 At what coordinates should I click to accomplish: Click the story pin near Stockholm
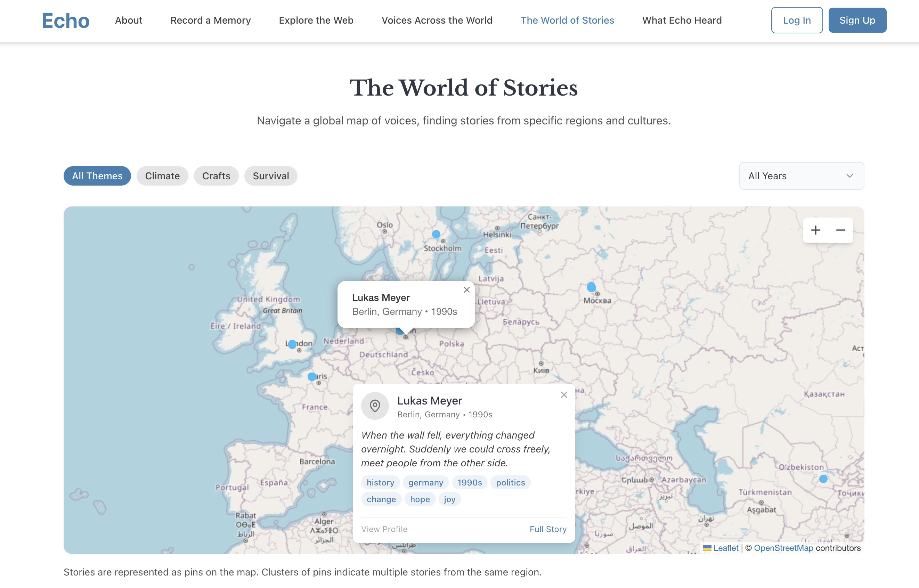tap(436, 234)
